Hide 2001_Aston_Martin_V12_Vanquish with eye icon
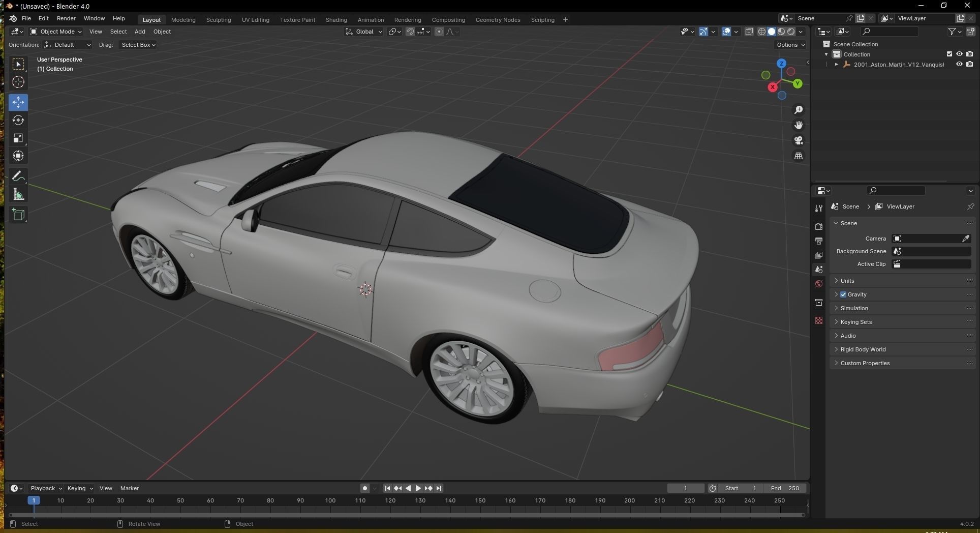The image size is (980, 533). coord(959,64)
